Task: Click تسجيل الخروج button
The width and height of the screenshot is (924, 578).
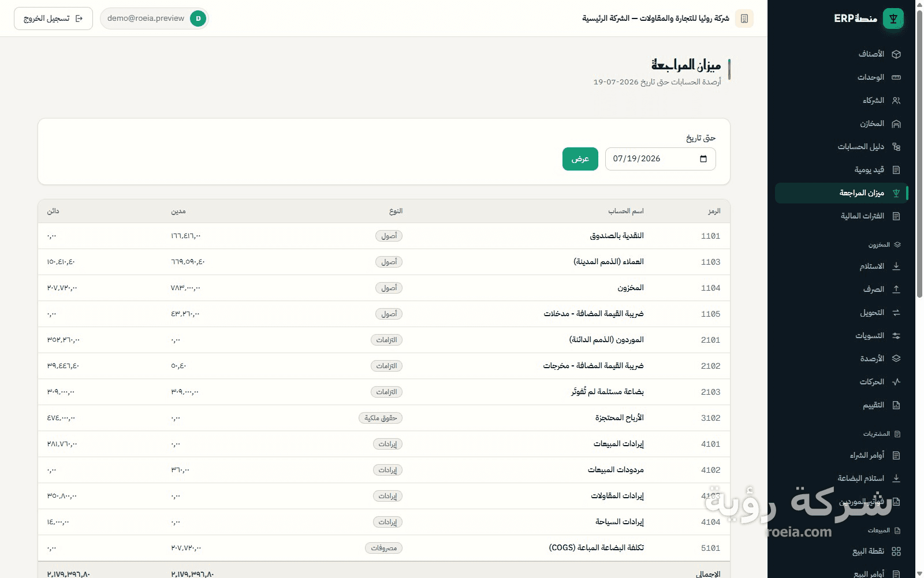Action: click(x=53, y=18)
